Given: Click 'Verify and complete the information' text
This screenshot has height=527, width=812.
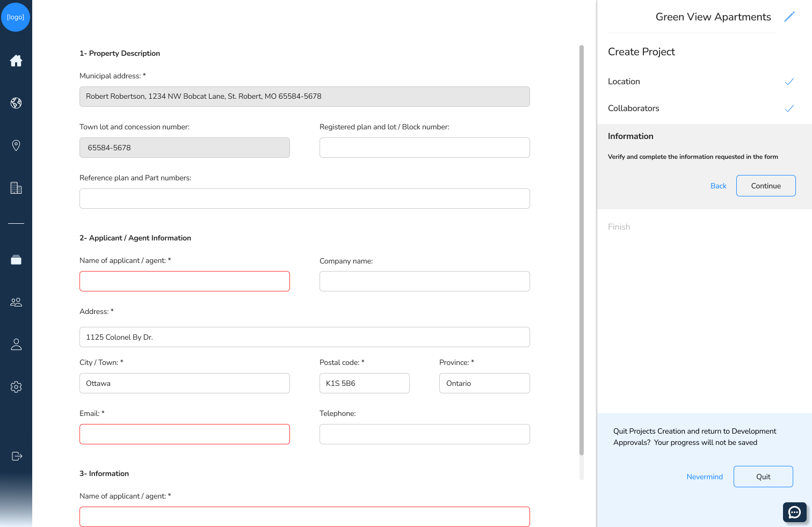Looking at the screenshot, I should 693,157.
